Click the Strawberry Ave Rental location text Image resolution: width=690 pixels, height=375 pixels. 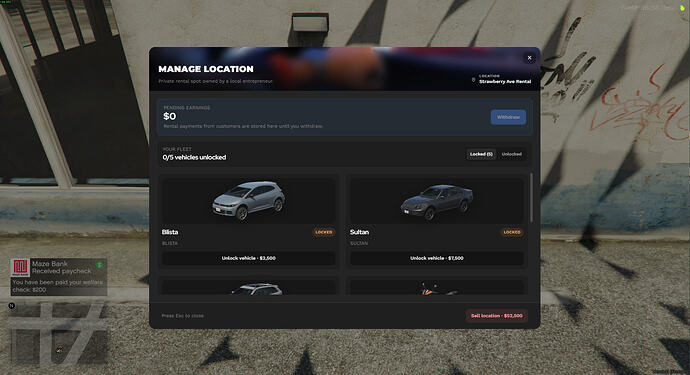coord(505,81)
